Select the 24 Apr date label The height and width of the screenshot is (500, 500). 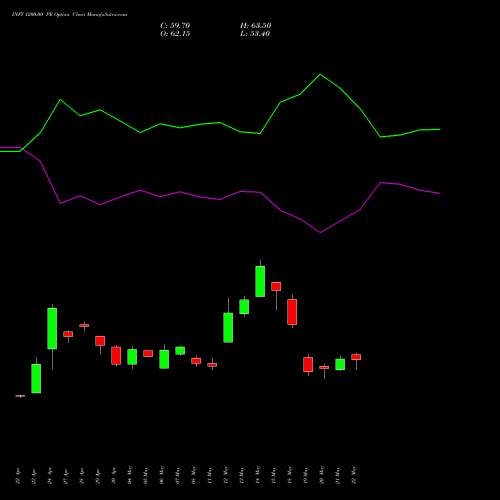50,477
